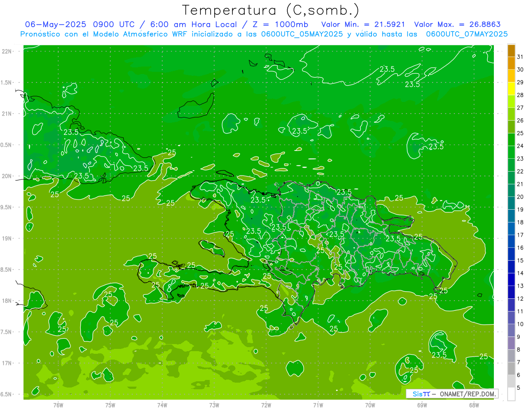Select 'Valor Max. = 26.8863' text
The width and height of the screenshot is (532, 411).
(458, 24)
